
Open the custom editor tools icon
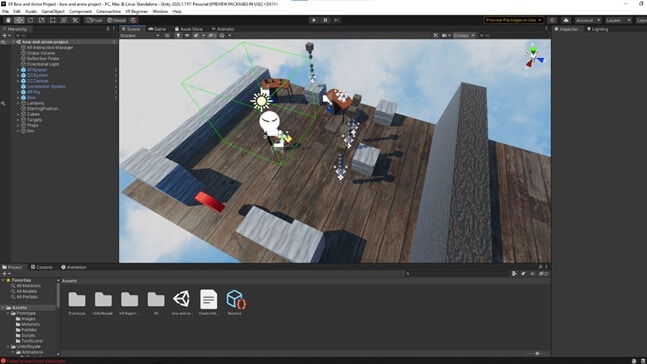coord(75,20)
